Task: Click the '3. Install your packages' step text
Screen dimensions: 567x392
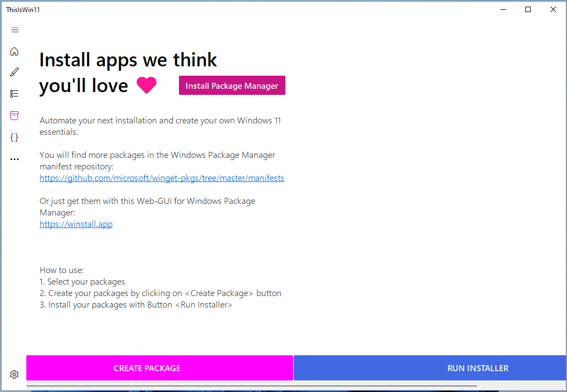Action: pyautogui.click(x=136, y=305)
